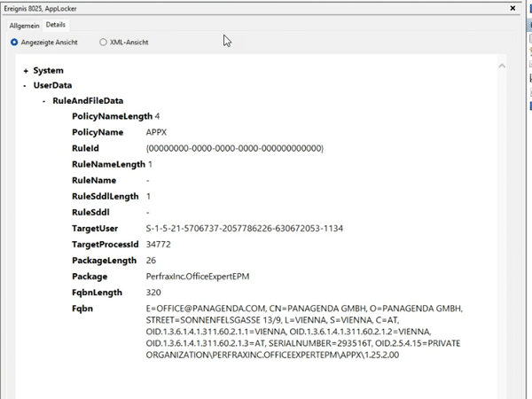Image resolution: width=532 pixels, height=399 pixels.
Task: Click the TargetProcessId value 34772
Action: coord(158,245)
